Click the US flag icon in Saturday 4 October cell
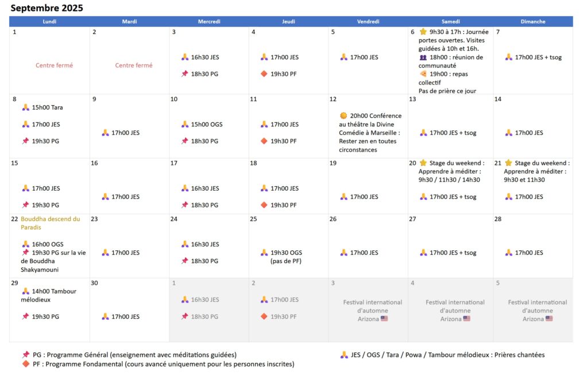The width and height of the screenshot is (588, 375). point(466,318)
